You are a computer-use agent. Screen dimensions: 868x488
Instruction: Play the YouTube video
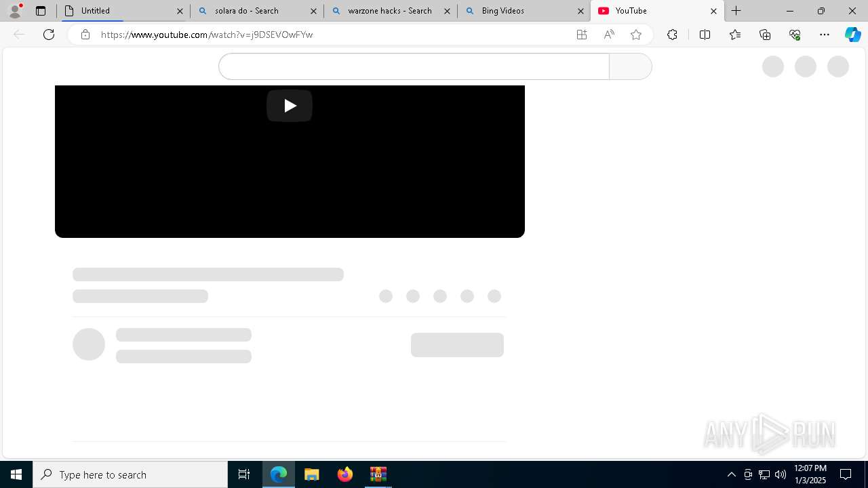point(290,106)
